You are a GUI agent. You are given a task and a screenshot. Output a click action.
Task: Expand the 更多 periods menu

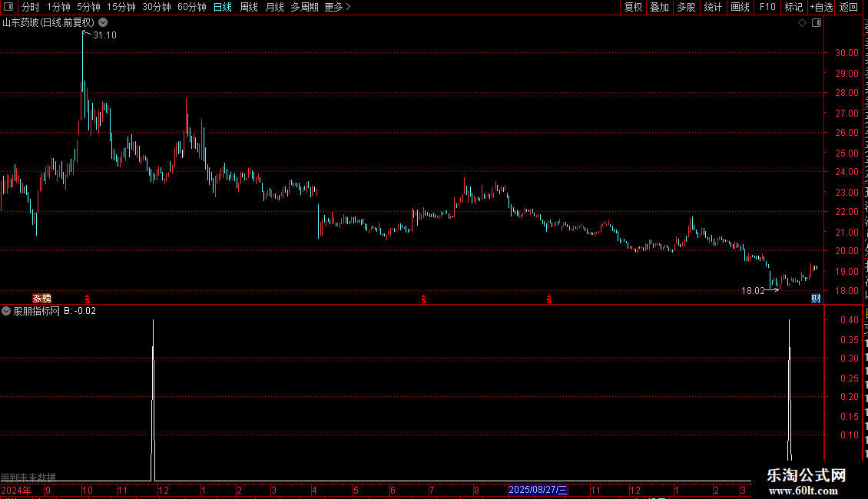[x=337, y=7]
